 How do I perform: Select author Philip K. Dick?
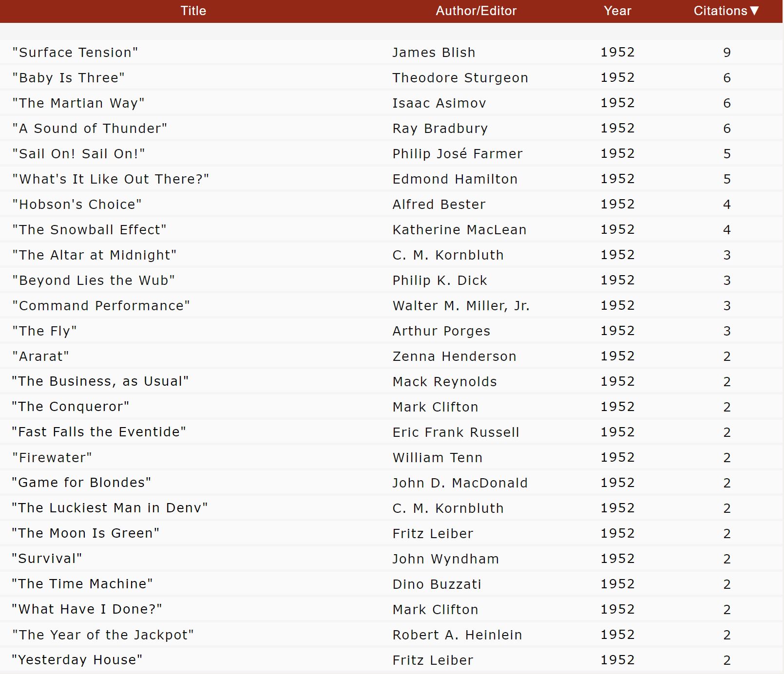click(439, 280)
